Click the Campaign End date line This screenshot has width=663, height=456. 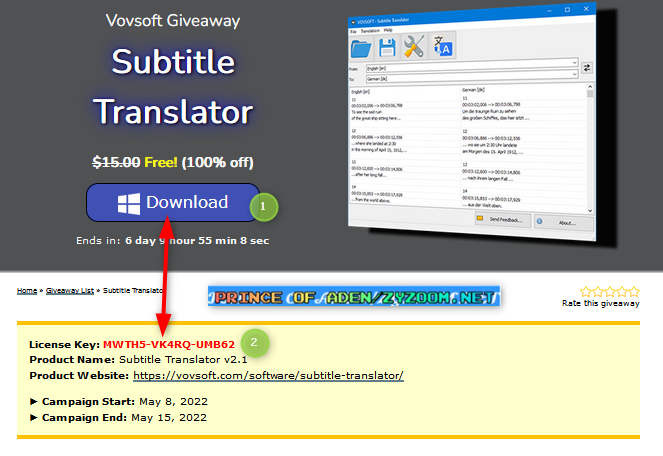coord(118,418)
